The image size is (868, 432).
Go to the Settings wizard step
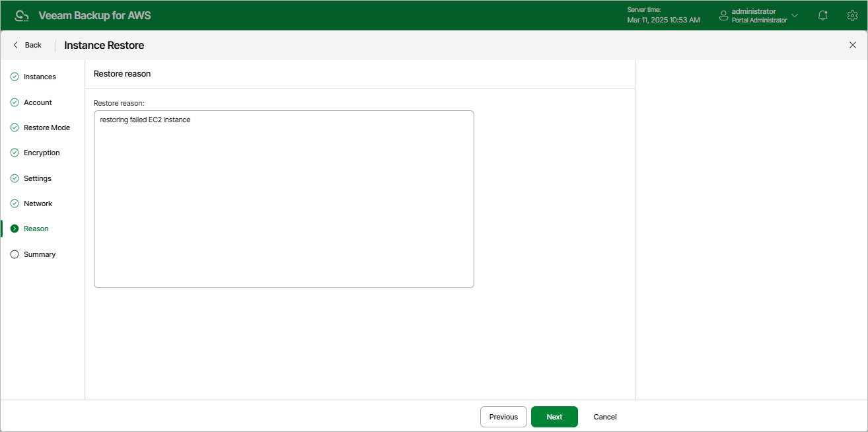tap(38, 178)
